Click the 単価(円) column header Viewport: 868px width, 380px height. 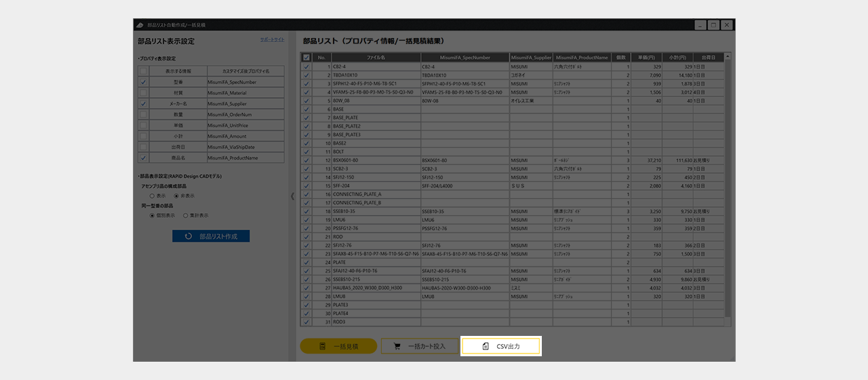646,58
